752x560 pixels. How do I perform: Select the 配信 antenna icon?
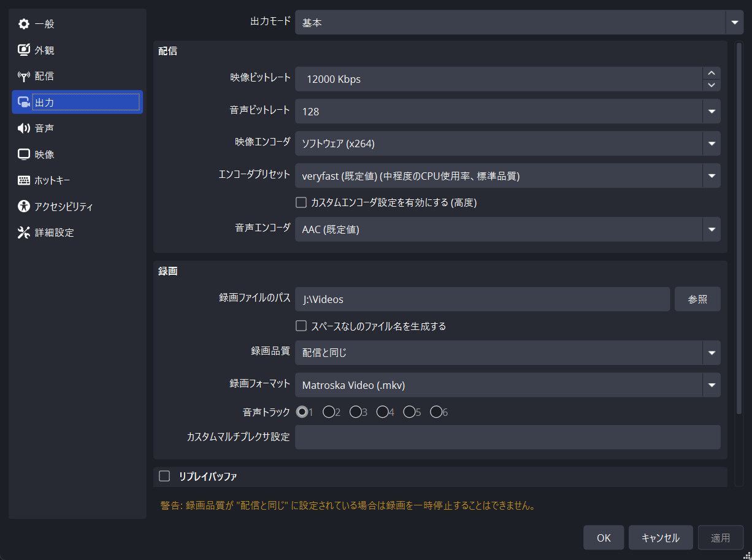point(24,76)
